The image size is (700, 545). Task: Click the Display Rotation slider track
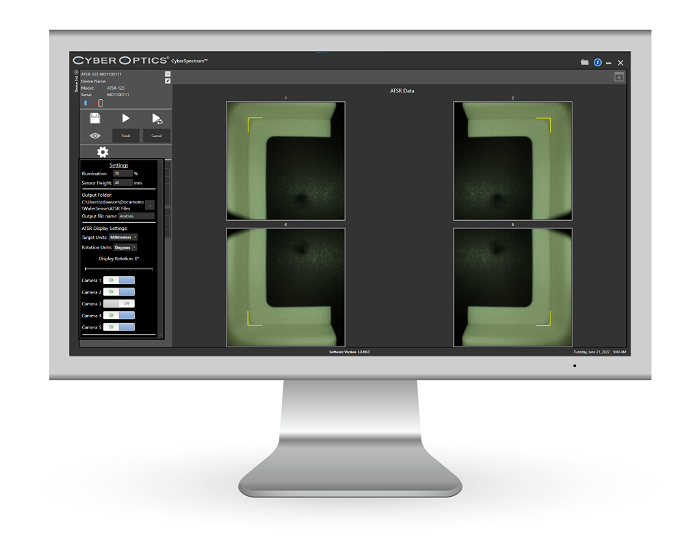tap(118, 268)
